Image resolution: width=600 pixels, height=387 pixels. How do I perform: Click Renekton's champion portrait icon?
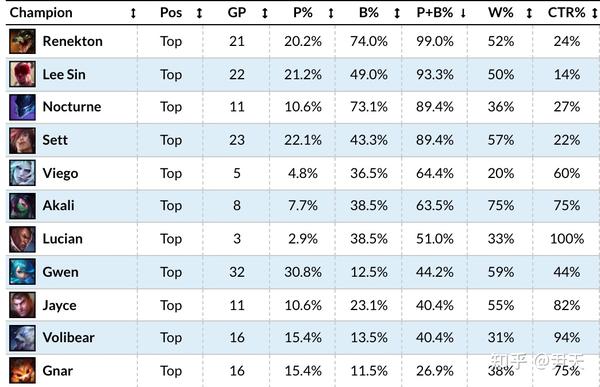[23, 41]
